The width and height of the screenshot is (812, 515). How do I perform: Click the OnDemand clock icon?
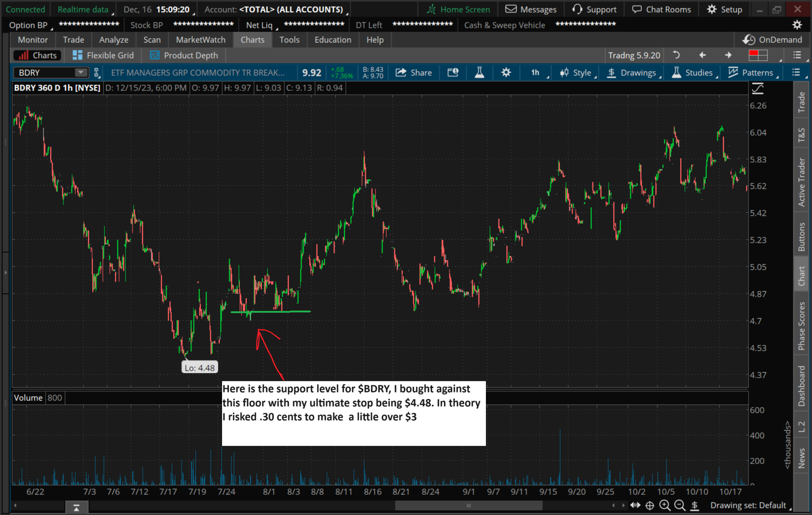coord(749,40)
